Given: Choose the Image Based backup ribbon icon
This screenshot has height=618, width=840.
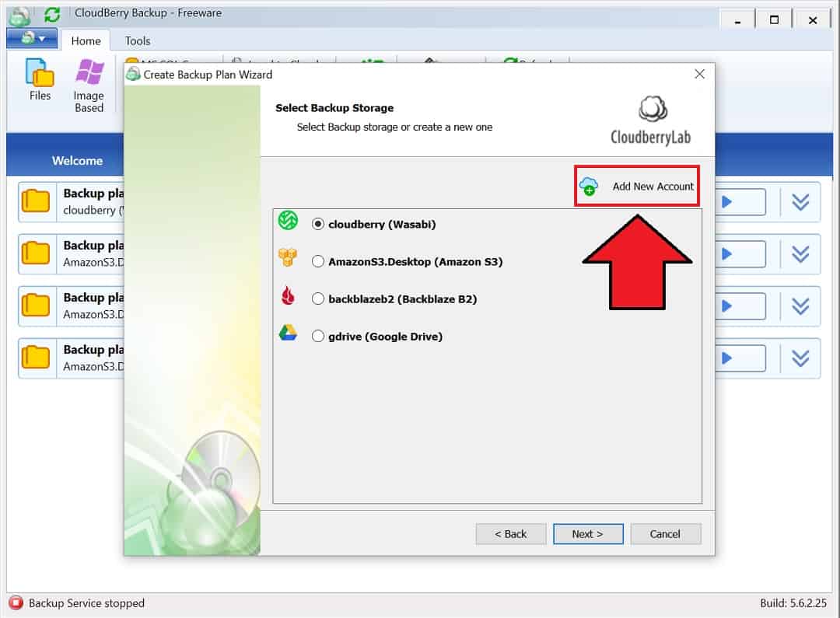Looking at the screenshot, I should click(x=89, y=86).
